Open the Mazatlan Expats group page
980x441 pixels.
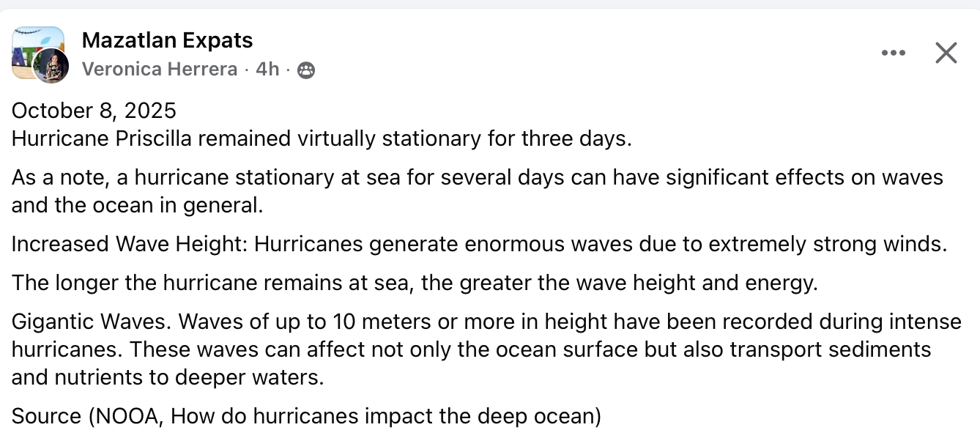(x=167, y=40)
